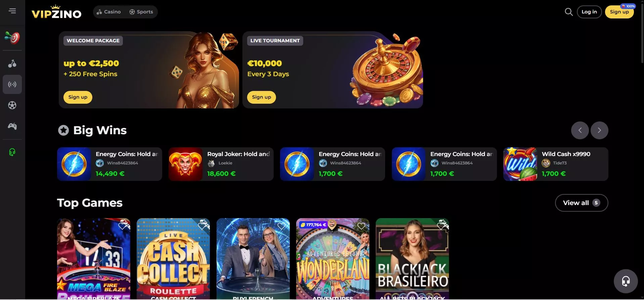The height and width of the screenshot is (300, 644).
Task: Open the floating live chat headset button
Action: click(x=626, y=281)
